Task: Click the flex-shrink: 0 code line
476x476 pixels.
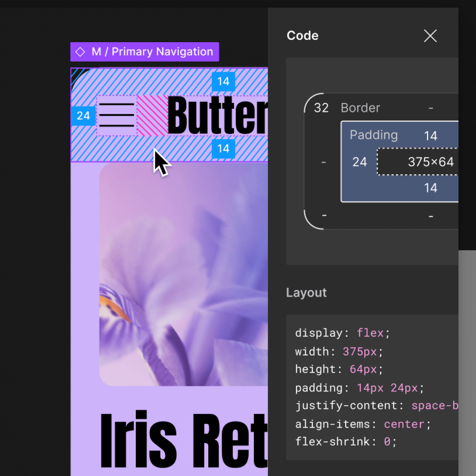Action: click(346, 442)
